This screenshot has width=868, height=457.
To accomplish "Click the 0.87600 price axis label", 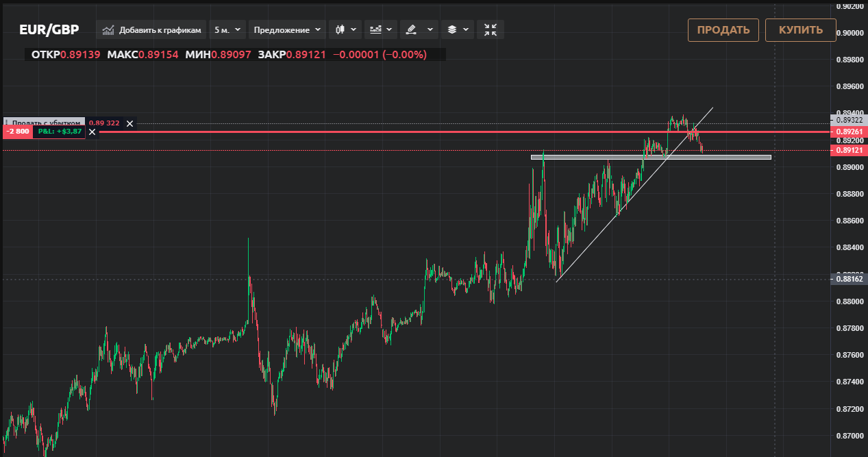I will tap(851, 355).
